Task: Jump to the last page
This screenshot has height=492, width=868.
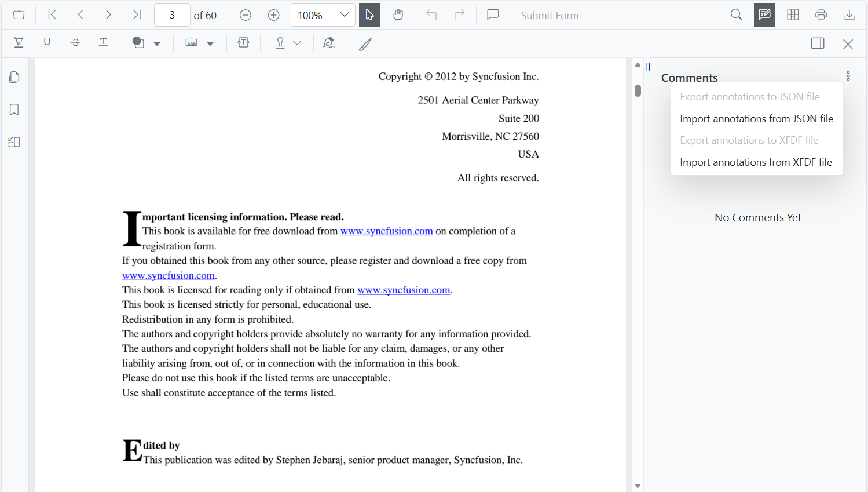Action: point(137,15)
